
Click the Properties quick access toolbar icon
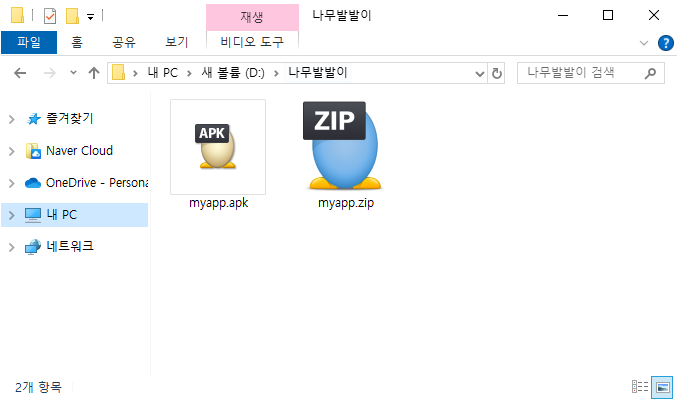[x=50, y=16]
